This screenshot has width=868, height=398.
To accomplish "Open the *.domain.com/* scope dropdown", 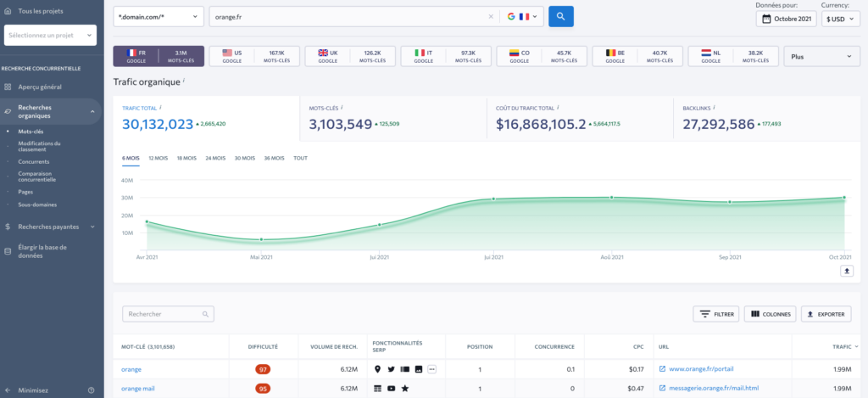I will point(159,17).
